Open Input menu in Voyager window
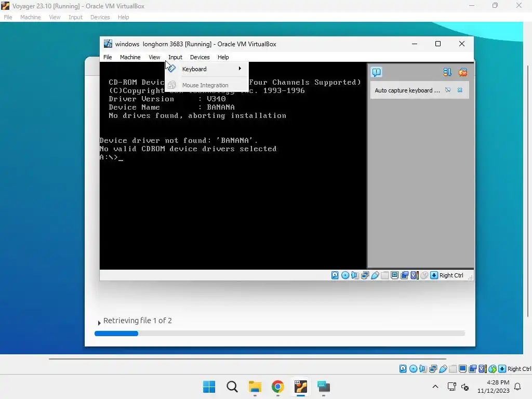The image size is (532, 399). coord(75,17)
